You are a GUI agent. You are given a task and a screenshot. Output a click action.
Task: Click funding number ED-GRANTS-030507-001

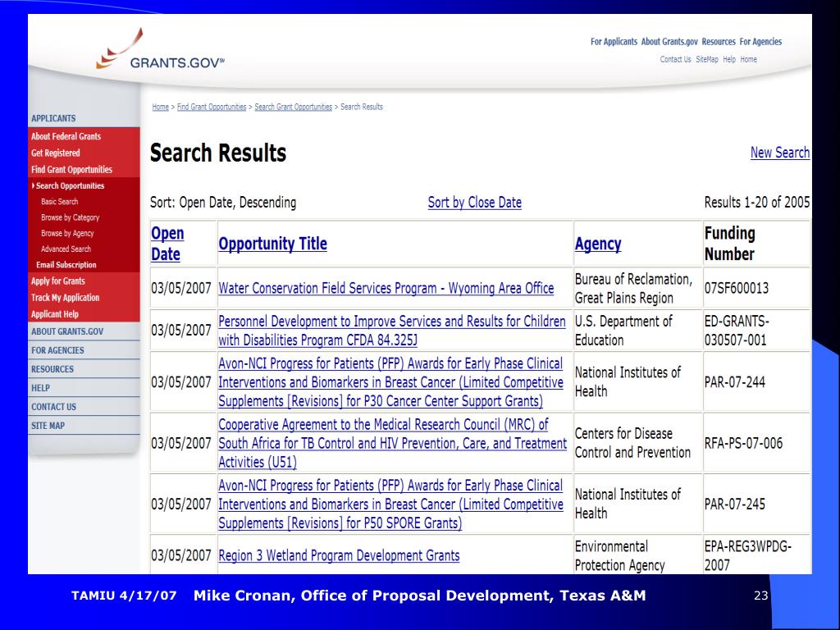[x=737, y=331]
